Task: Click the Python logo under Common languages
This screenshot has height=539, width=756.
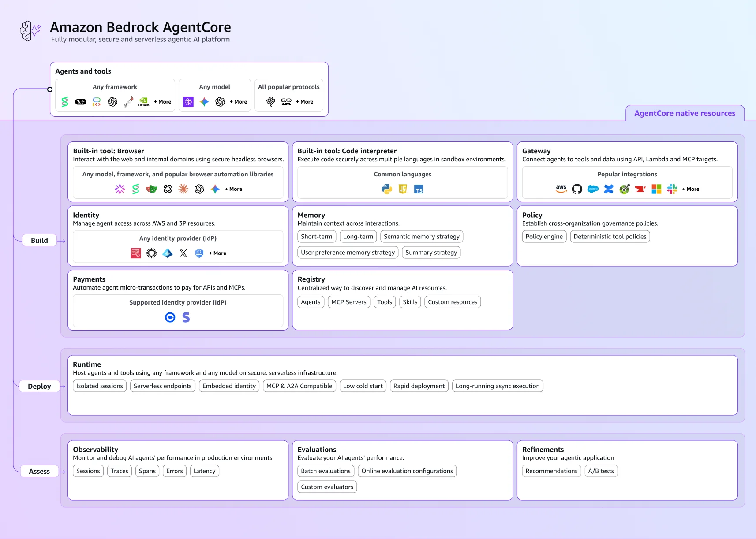Action: coord(387,189)
